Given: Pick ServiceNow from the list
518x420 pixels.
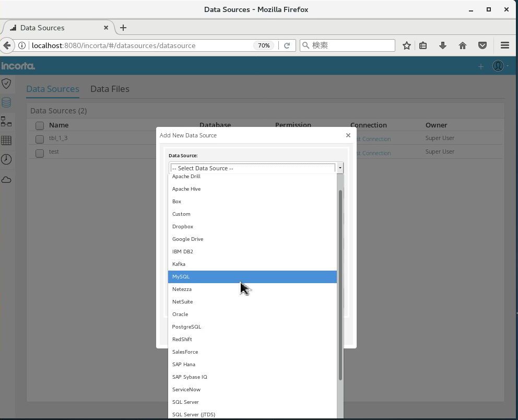Looking at the screenshot, I should 252,390.
